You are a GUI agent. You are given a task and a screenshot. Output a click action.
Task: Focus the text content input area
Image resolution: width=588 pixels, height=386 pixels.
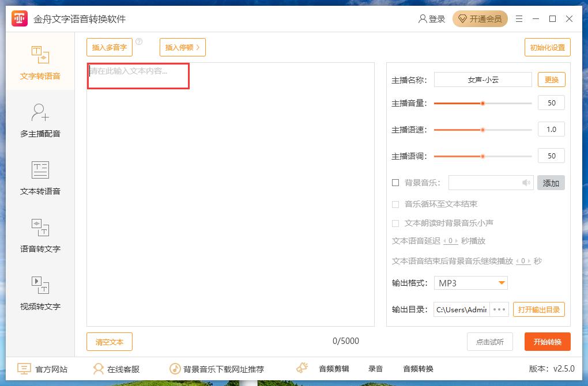pyautogui.click(x=231, y=194)
